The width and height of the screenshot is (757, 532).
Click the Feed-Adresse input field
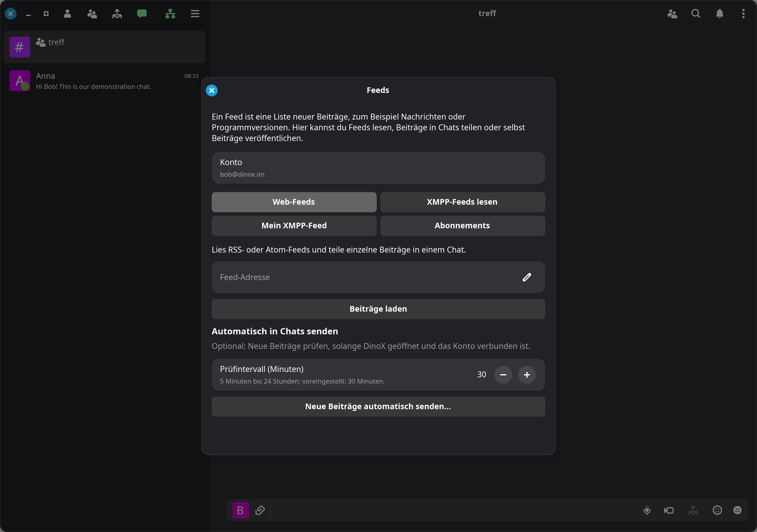(378, 278)
